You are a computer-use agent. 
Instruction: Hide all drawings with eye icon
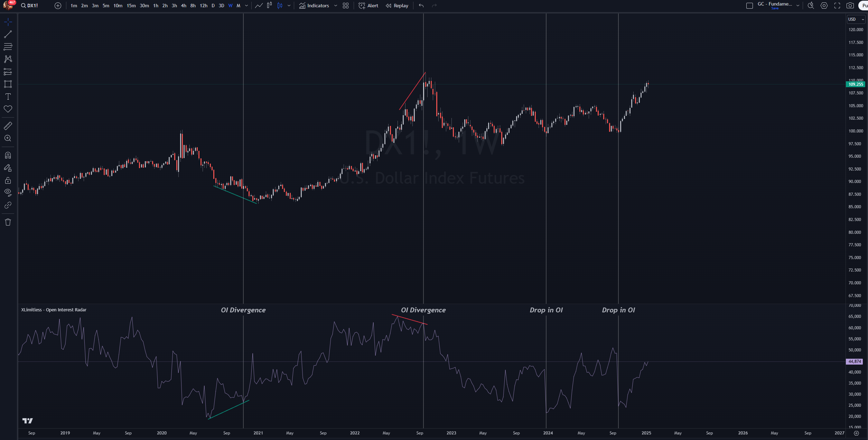tap(8, 192)
